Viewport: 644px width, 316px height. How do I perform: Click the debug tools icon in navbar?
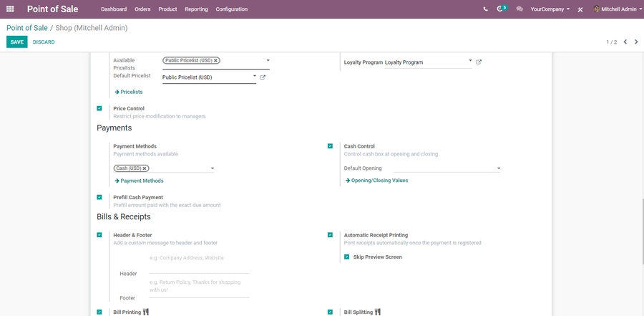(580, 9)
